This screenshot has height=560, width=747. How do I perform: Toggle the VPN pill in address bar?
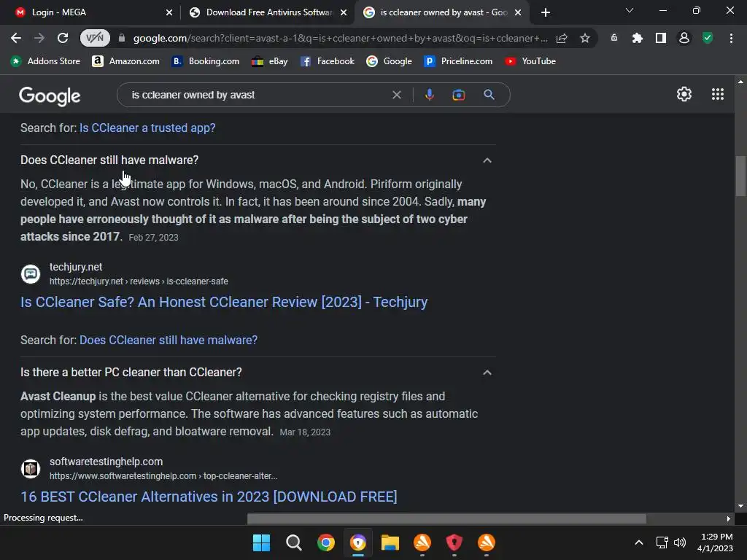[x=95, y=38]
